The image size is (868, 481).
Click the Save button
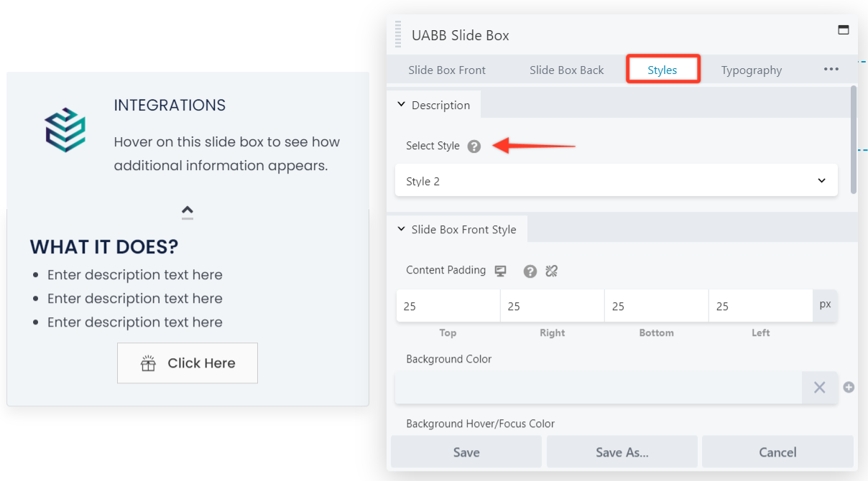[x=466, y=452]
